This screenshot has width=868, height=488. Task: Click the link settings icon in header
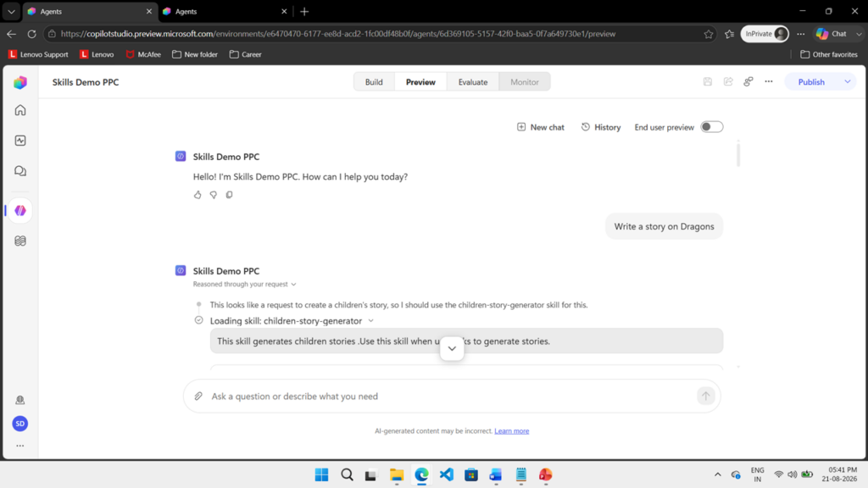[748, 82]
